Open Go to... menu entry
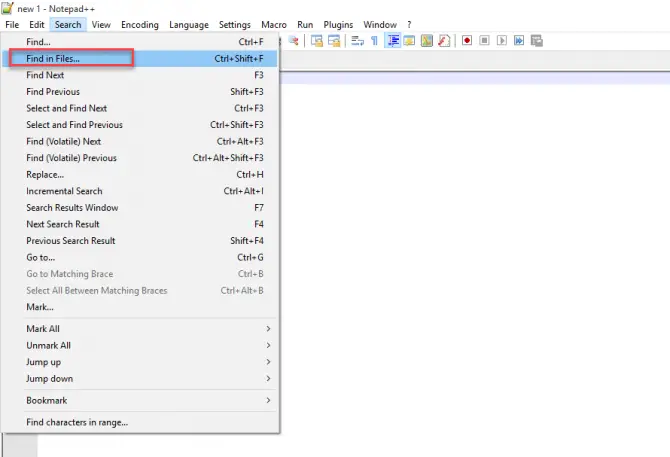The image size is (670, 457). [140, 258]
